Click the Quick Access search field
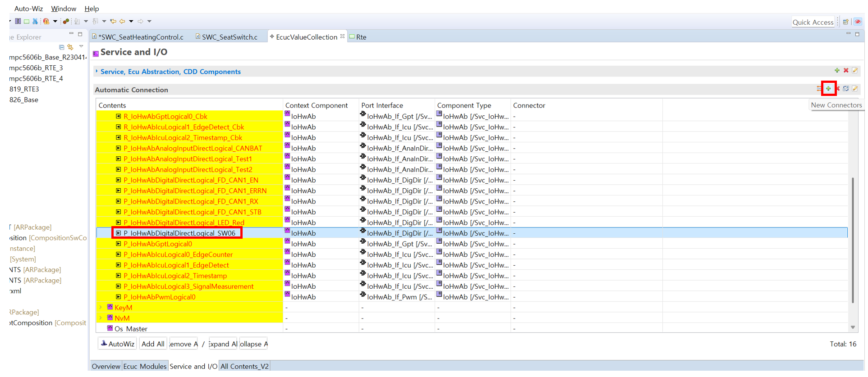This screenshot has height=377, width=868. pos(813,22)
